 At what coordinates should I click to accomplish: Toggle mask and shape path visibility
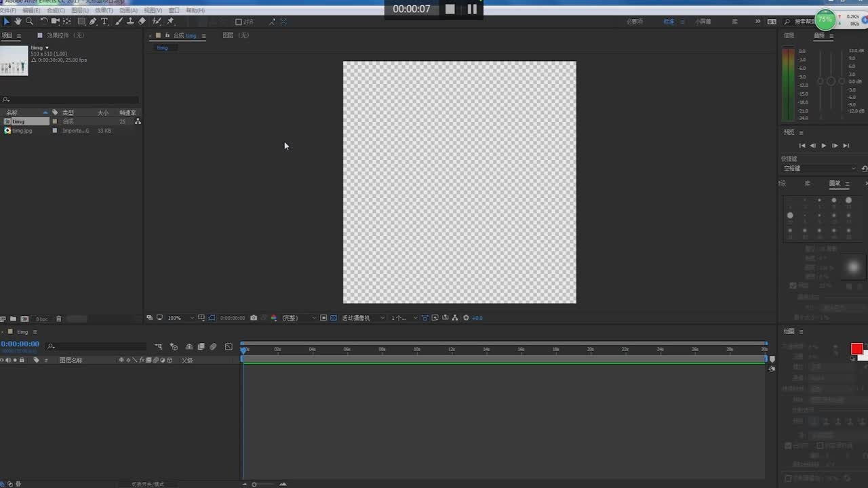tap(212, 318)
